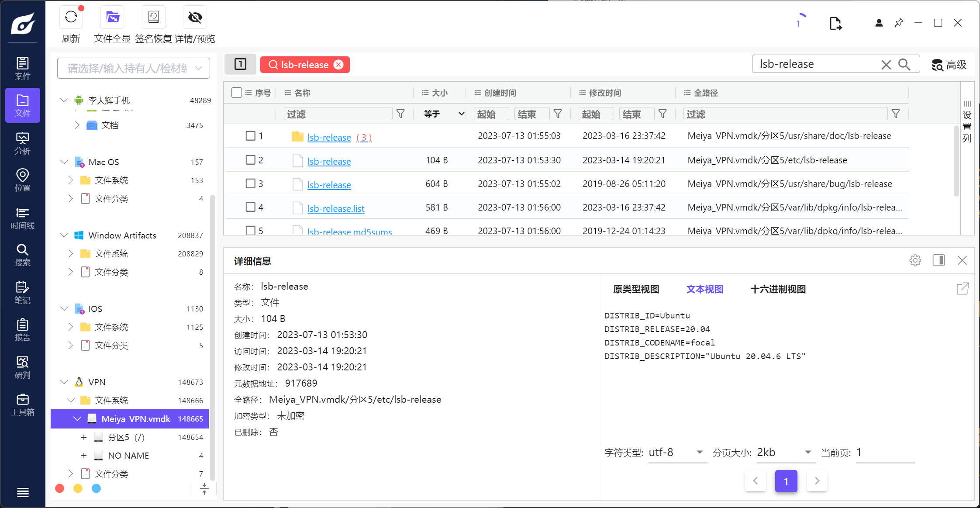Switch to 十六进制视图 tab

778,289
